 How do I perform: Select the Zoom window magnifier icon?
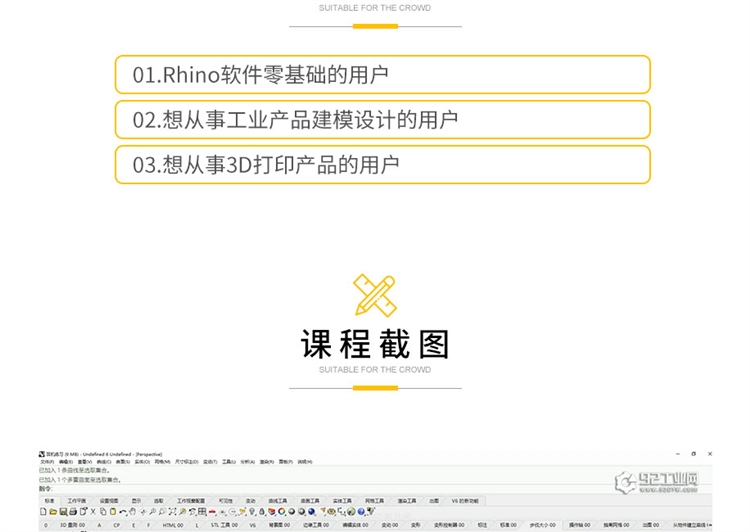(163, 511)
